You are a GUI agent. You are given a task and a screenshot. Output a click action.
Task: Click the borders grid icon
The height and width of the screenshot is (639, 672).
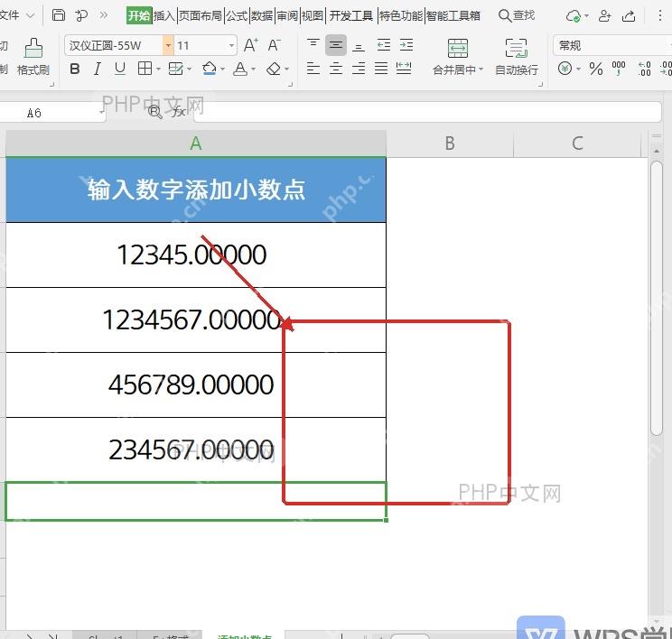[x=145, y=68]
